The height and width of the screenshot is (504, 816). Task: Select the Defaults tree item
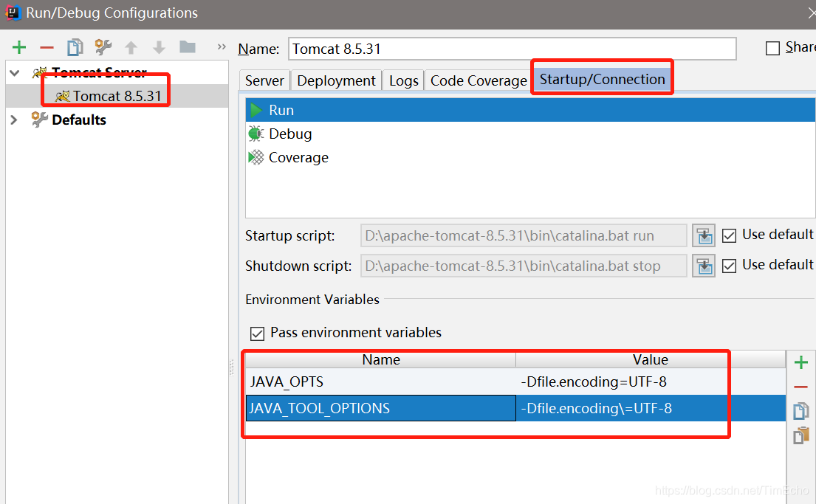(x=79, y=120)
